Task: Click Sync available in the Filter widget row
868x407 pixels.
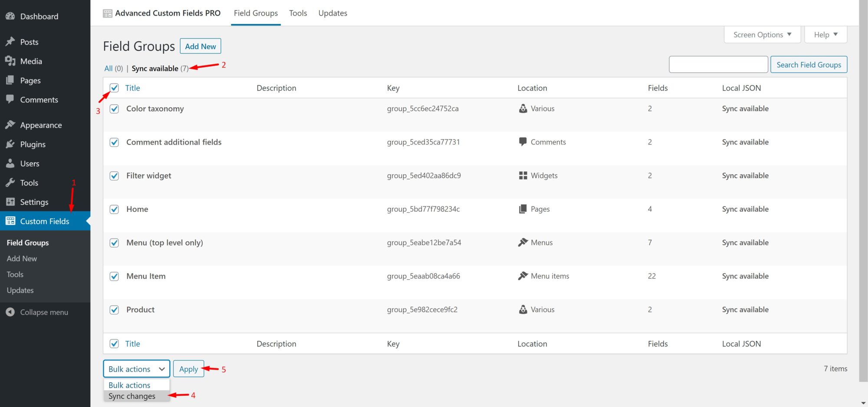Action: tap(745, 175)
